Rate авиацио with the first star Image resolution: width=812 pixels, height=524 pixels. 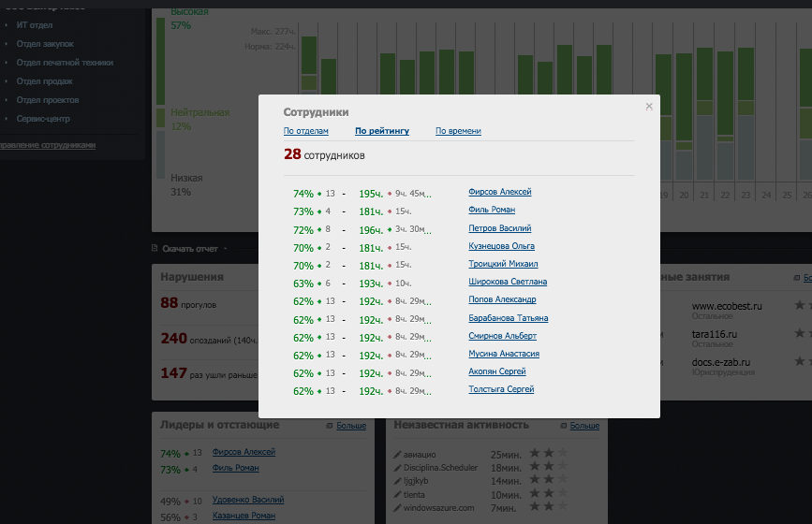pyautogui.click(x=535, y=453)
